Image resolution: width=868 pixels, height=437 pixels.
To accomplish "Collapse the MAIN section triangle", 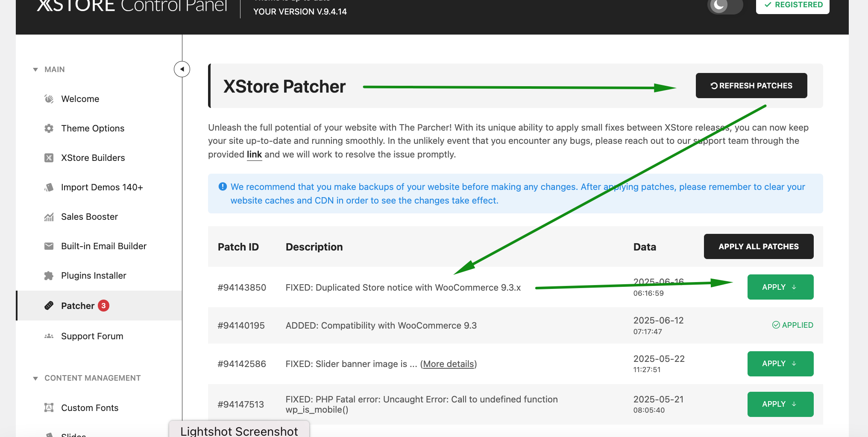I will pos(35,70).
